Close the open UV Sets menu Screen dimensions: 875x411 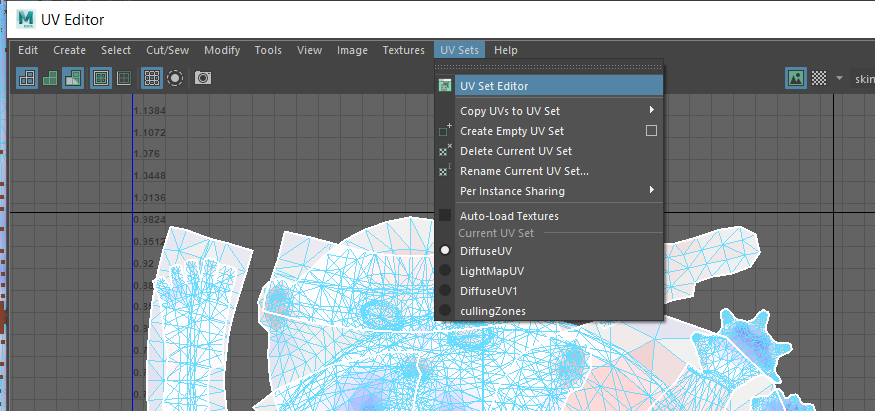459,50
